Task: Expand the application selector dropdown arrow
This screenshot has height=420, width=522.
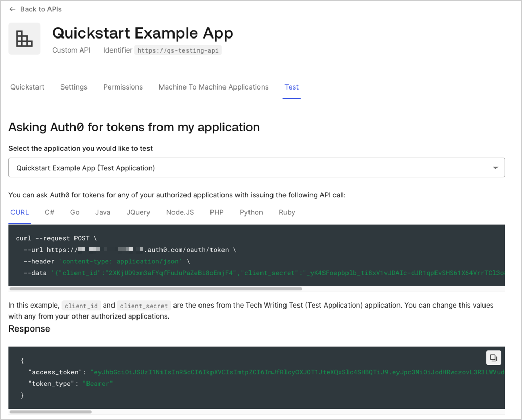Action: tap(495, 168)
